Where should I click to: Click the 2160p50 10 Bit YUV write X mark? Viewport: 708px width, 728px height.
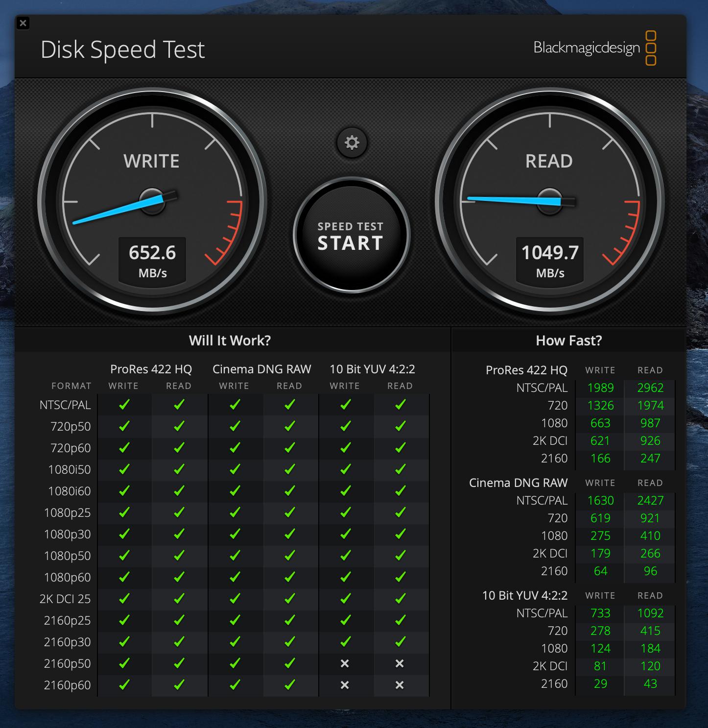click(x=345, y=663)
